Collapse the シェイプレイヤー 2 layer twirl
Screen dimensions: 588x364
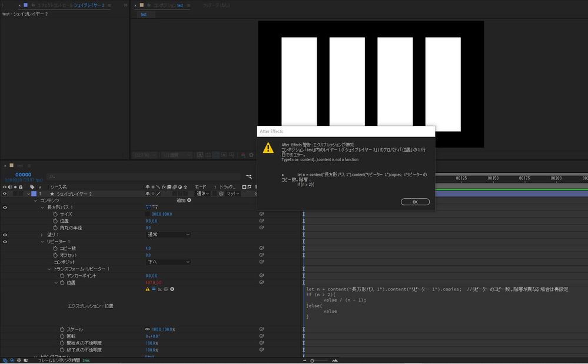[x=28, y=194]
